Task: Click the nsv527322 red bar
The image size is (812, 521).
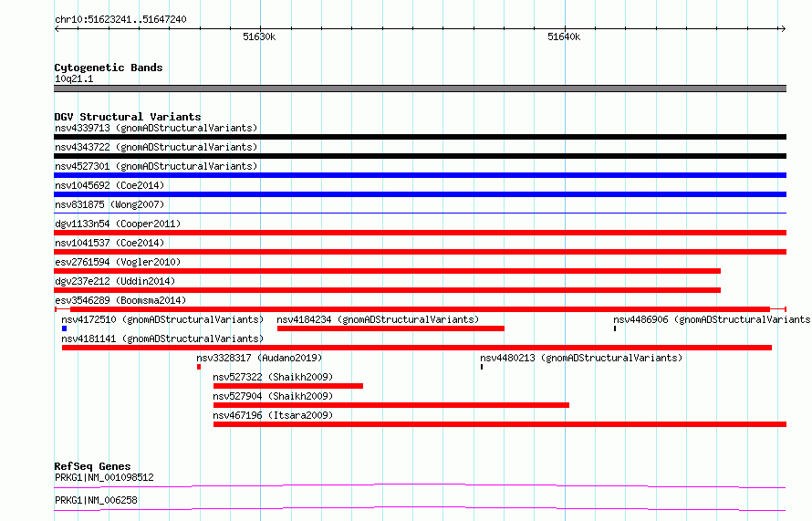Action: (x=288, y=386)
